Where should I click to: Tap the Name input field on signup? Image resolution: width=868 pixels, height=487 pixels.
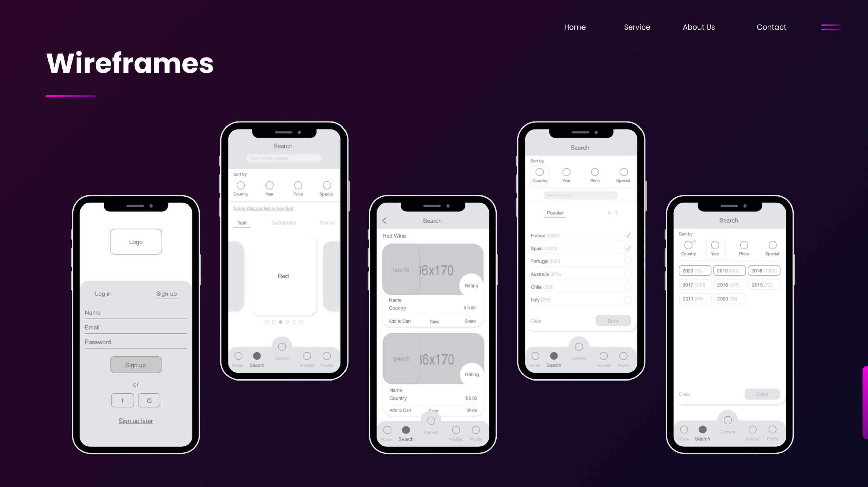135,312
